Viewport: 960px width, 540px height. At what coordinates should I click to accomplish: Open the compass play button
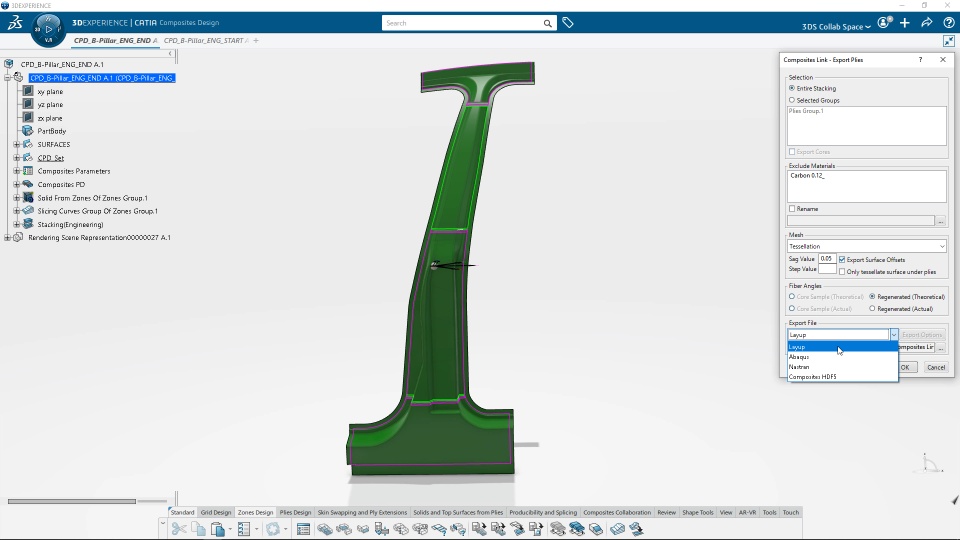pyautogui.click(x=48, y=29)
